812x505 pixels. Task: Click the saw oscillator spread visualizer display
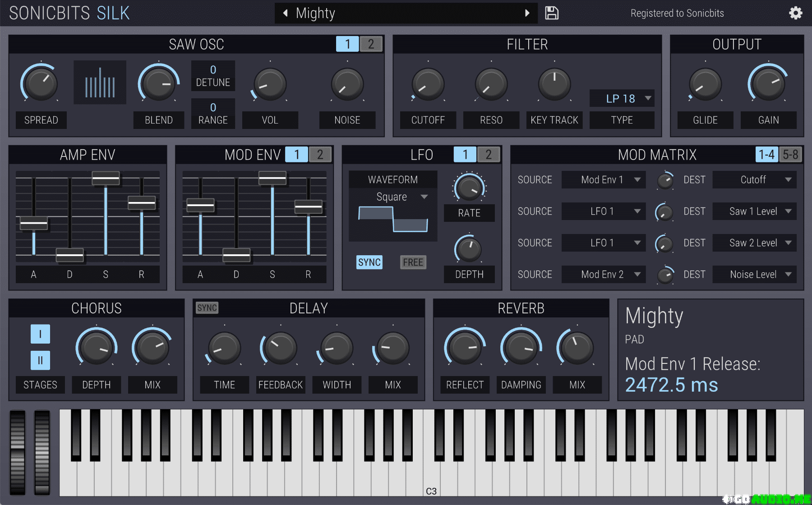(100, 83)
